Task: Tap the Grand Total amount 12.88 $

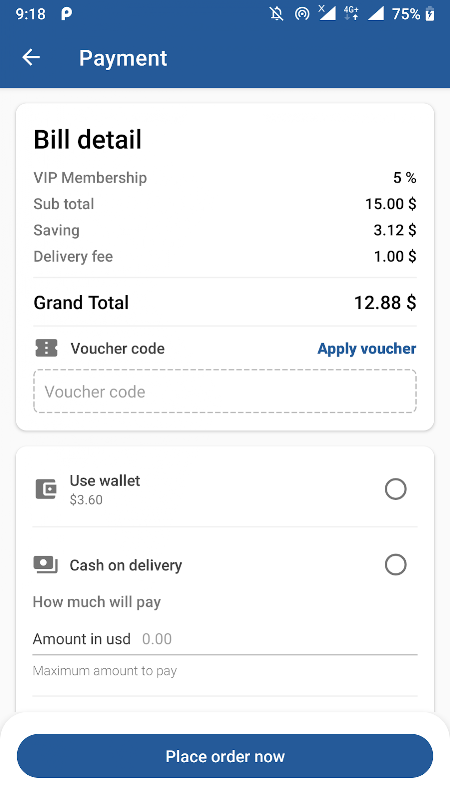Action: coord(385,303)
